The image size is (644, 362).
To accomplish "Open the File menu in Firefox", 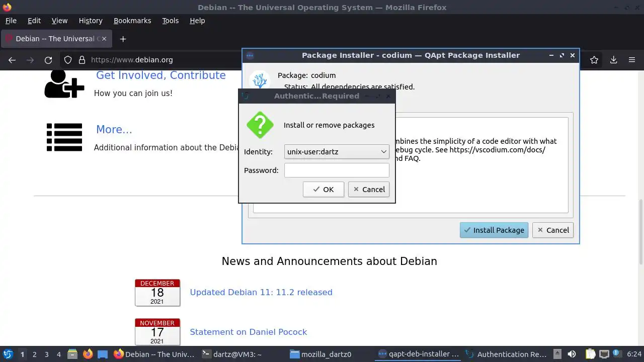I will [x=11, y=21].
